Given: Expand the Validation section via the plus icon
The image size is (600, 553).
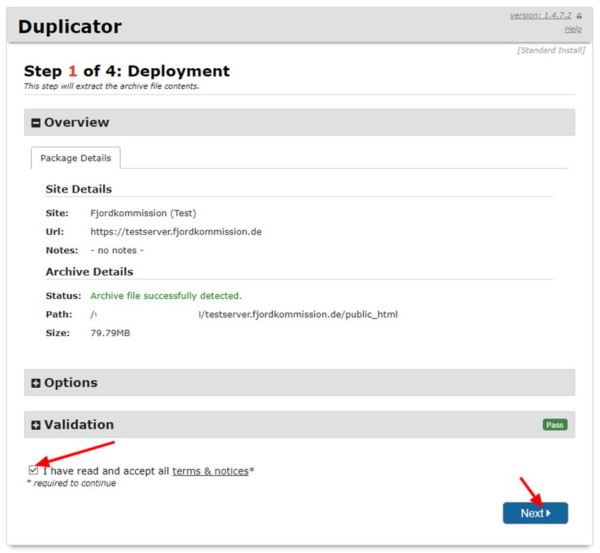Looking at the screenshot, I should pos(36,425).
